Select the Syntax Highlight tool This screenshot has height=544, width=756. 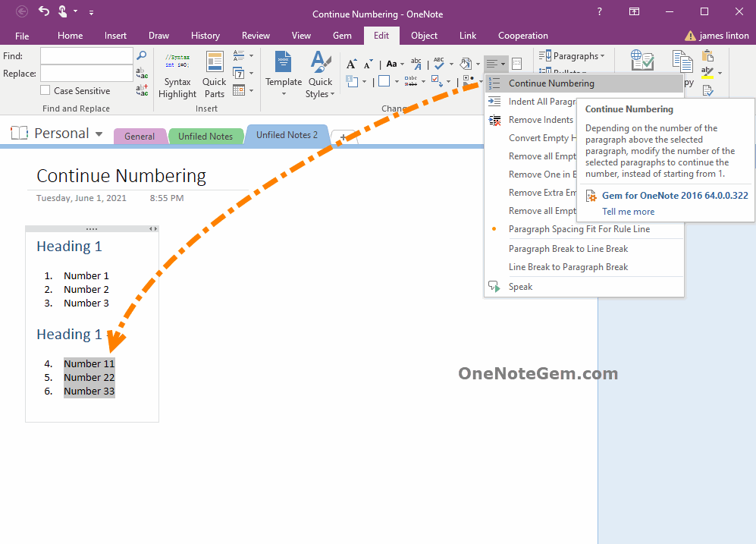tap(177, 74)
